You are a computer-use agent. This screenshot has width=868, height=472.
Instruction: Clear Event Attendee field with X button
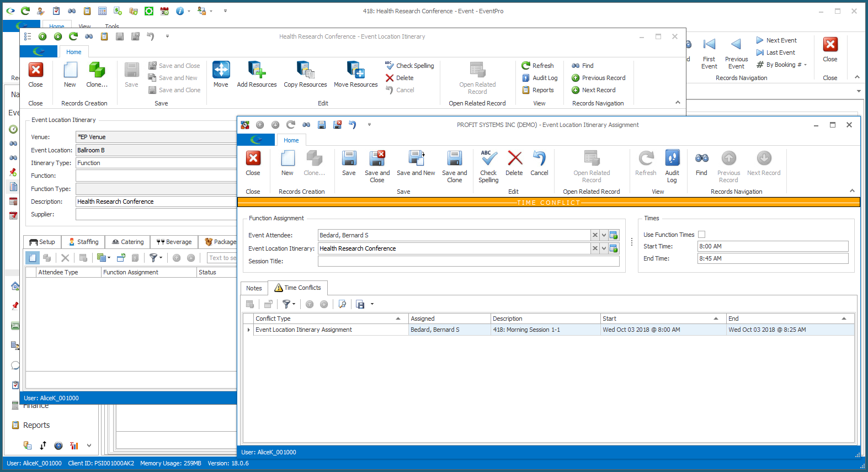coord(595,235)
